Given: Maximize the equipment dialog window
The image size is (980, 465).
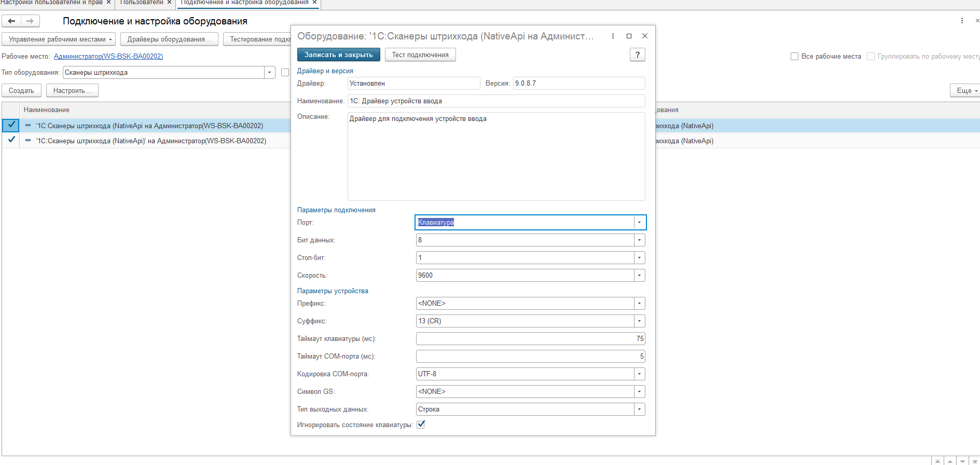Looking at the screenshot, I should [x=629, y=36].
